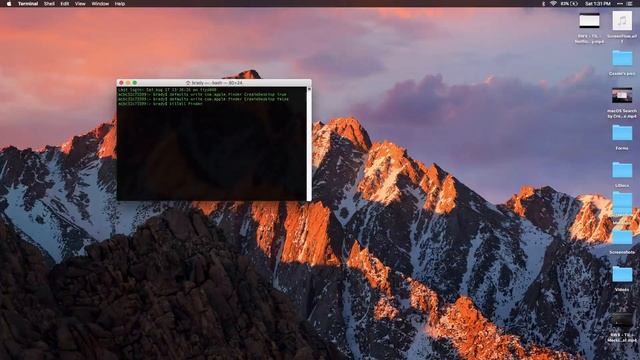This screenshot has width=640, height=360.
Task: Open the Notification Center icon
Action: click(630, 4)
